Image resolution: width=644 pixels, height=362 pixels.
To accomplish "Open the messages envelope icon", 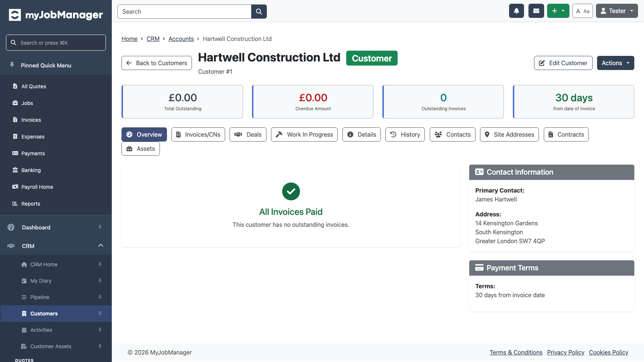I will pyautogui.click(x=536, y=11).
